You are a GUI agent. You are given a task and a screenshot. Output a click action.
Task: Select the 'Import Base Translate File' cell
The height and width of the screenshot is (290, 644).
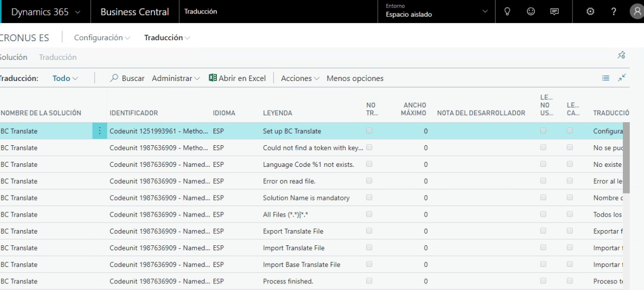302,264
